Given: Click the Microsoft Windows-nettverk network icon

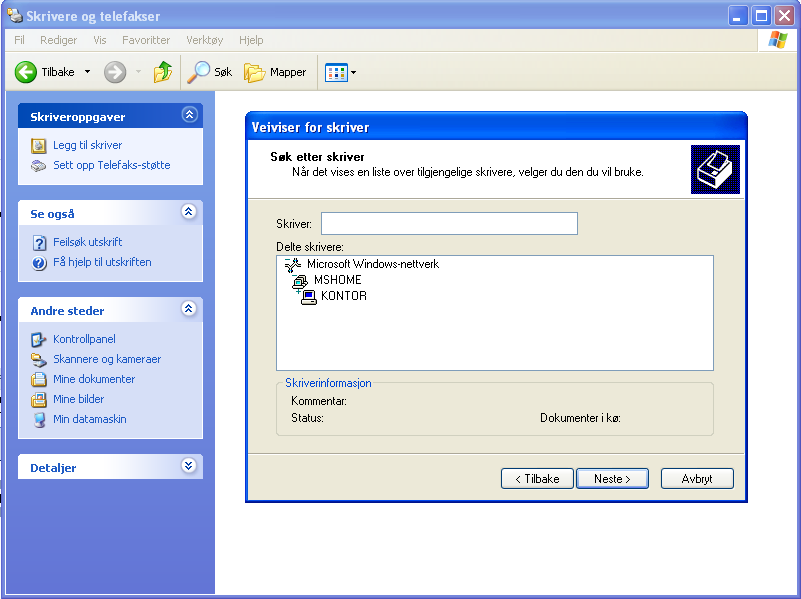Looking at the screenshot, I should coord(293,265).
